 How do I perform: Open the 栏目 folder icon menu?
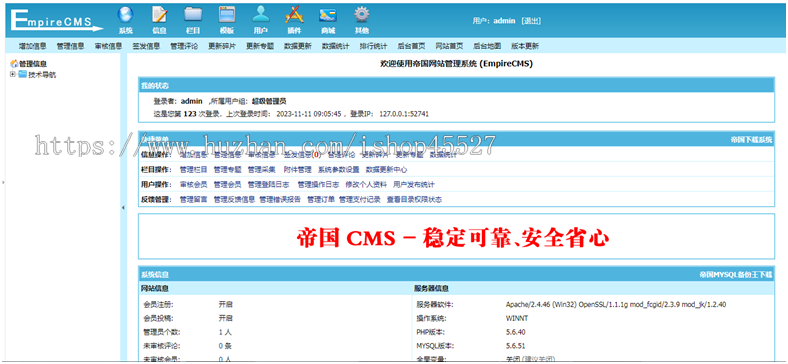193,20
